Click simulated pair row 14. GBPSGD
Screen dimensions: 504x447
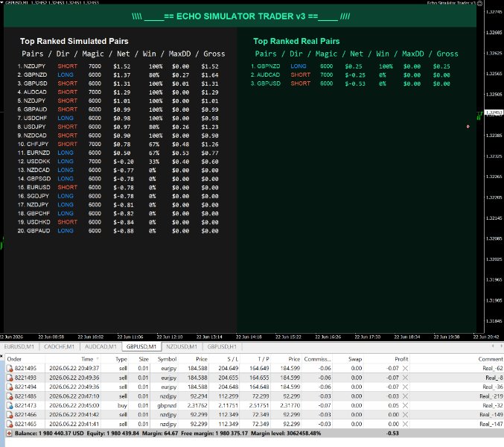[x=118, y=179]
